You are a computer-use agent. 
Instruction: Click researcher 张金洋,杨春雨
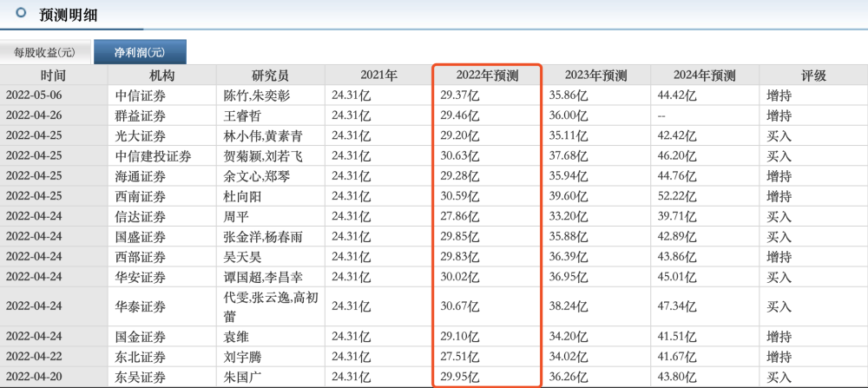pos(262,237)
